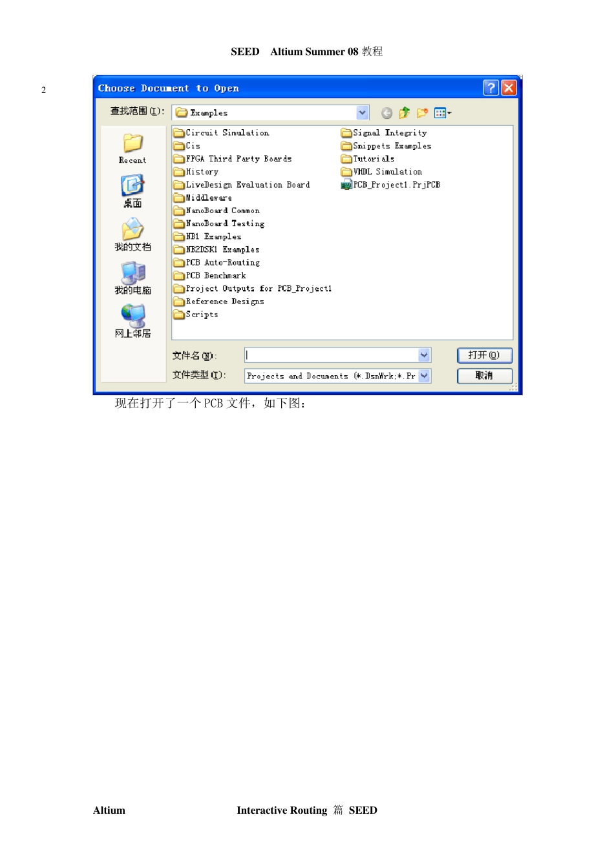Close the Choose Document to Open dialog

click(x=509, y=88)
